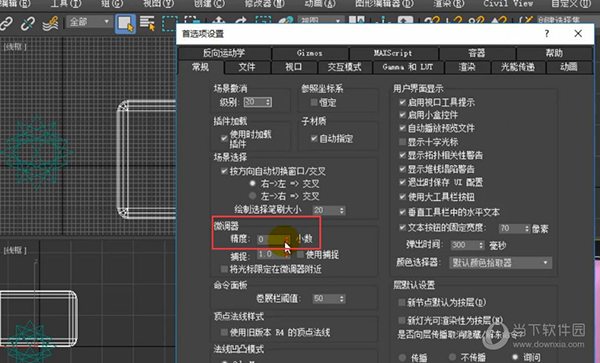Adjust the 卷展栏阈值 spinner arrows
The image size is (600, 363).
point(342,298)
